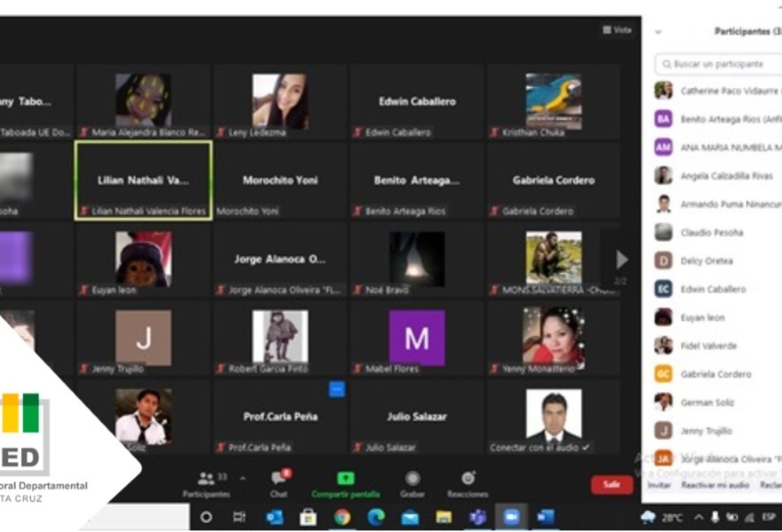This screenshot has height=532, width=782.
Task: Collapse the participants panel chevron
Action: (x=658, y=32)
